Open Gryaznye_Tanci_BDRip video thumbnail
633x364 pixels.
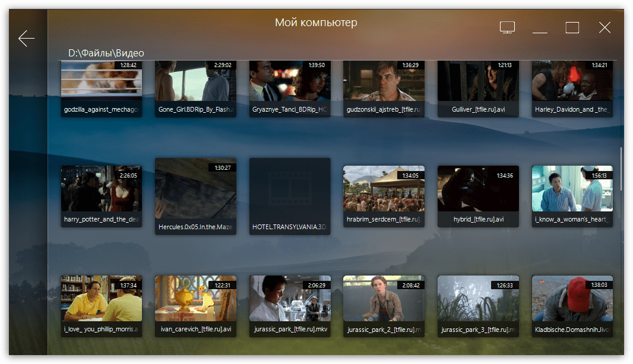[290, 81]
